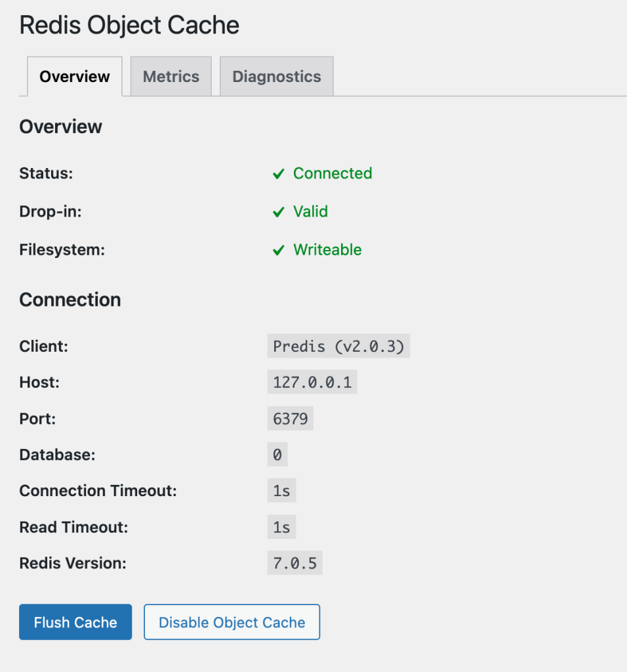Click the 127.0.0.1 host value
Image resolution: width=627 pixels, height=672 pixels.
312,382
